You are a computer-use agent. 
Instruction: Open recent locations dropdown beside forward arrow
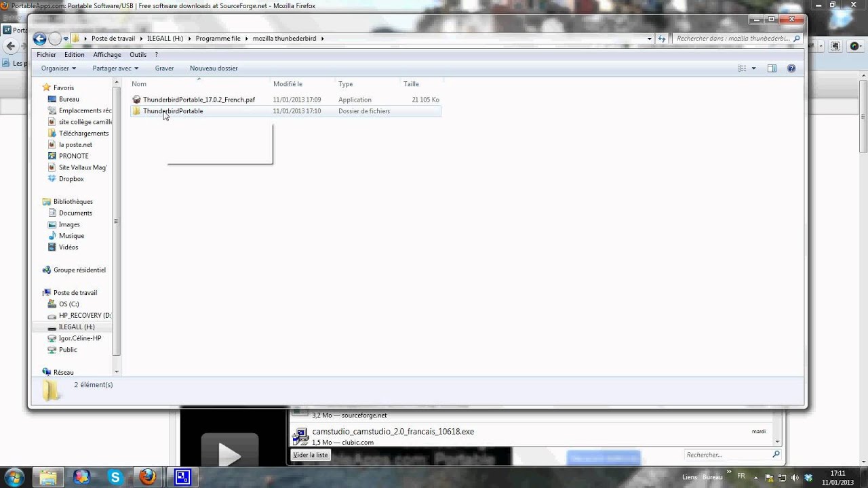pyautogui.click(x=66, y=39)
